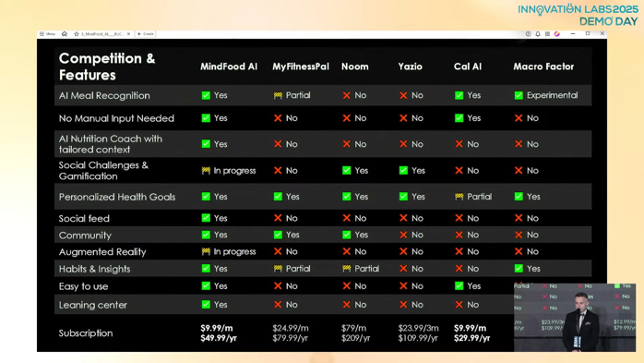
Task: Go to the Home icon in the toolbar
Action: [x=65, y=34]
